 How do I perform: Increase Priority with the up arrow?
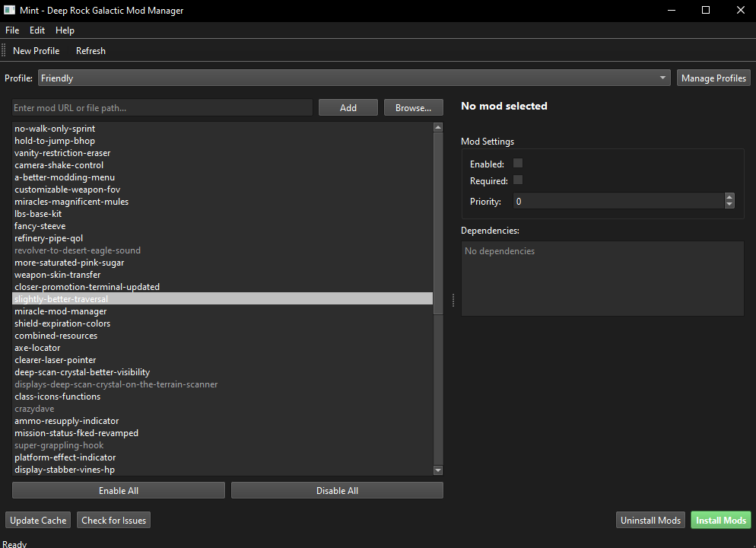[729, 197]
